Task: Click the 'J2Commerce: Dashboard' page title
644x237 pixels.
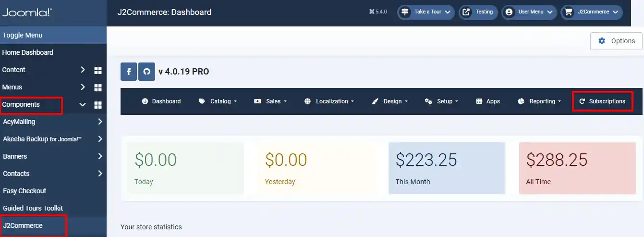Action: [x=164, y=12]
